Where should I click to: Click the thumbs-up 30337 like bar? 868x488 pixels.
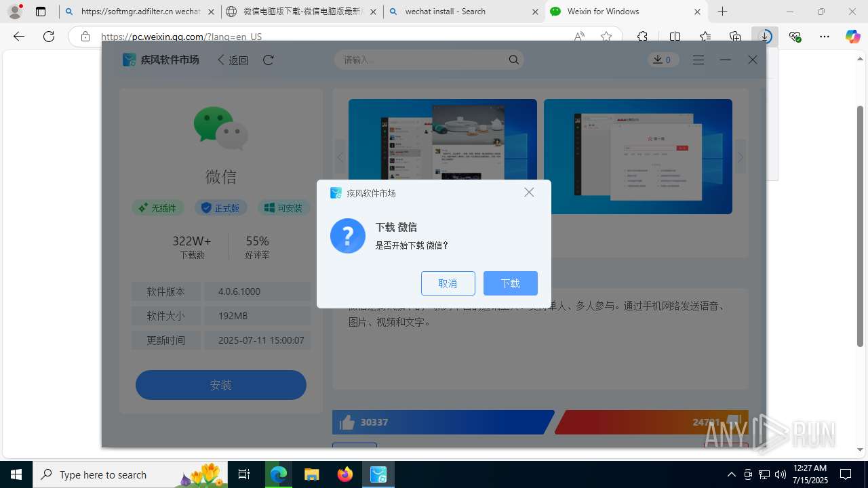pos(443,422)
